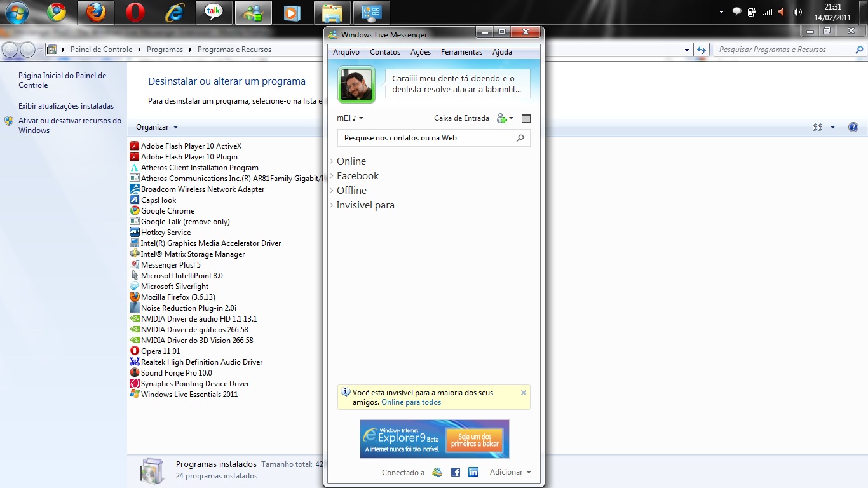Open Caixa de Entrada

click(461, 118)
